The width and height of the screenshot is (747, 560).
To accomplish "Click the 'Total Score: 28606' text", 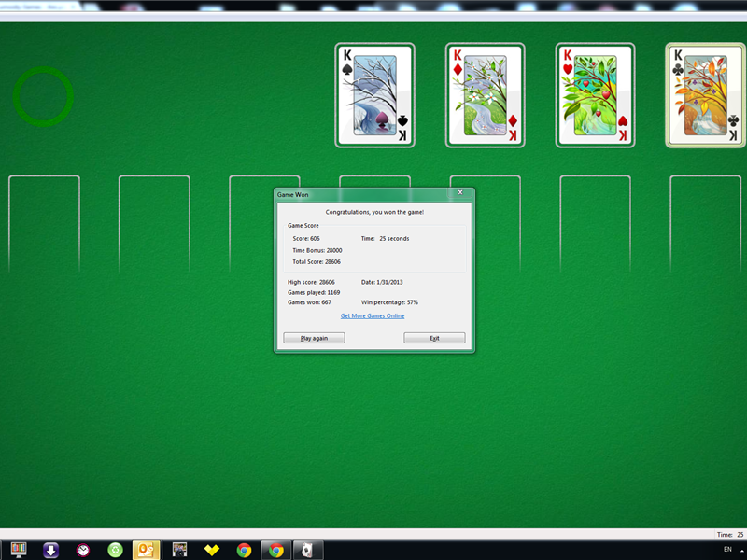I will pyautogui.click(x=317, y=262).
